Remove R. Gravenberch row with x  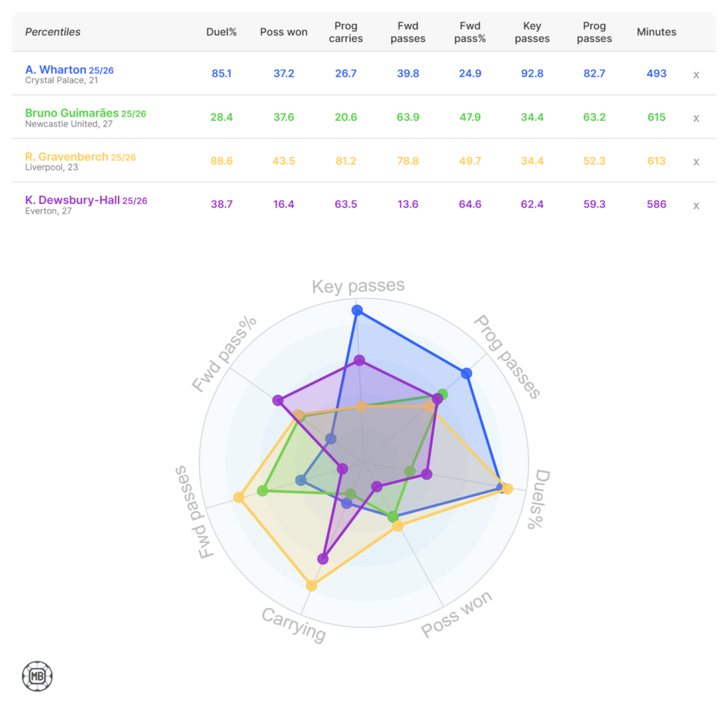pos(696,162)
